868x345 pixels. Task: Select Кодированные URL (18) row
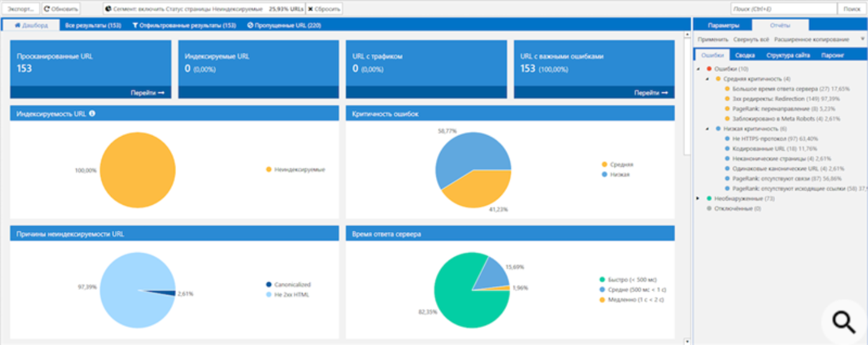[x=771, y=148]
